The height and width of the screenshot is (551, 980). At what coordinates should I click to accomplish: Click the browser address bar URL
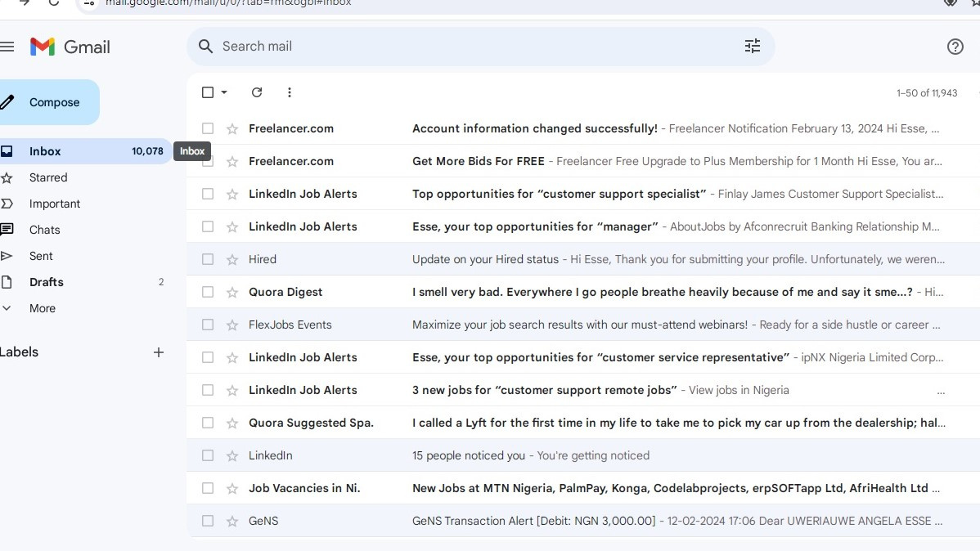tap(228, 3)
